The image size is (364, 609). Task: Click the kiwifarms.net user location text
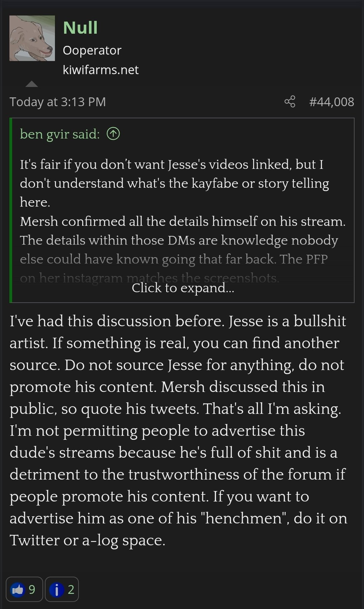[100, 70]
